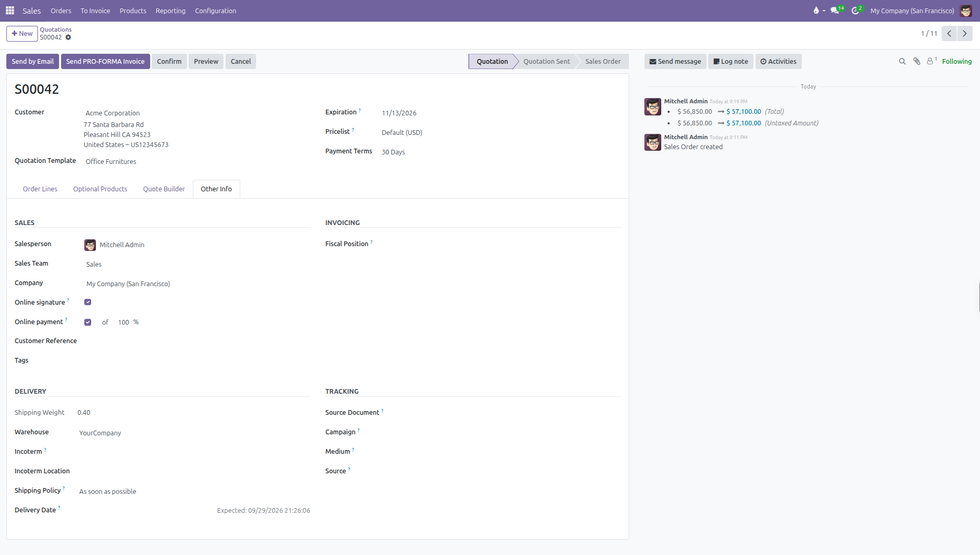The height and width of the screenshot is (555, 980).
Task: Click the Quotations breadcrumb link
Action: pyautogui.click(x=56, y=30)
